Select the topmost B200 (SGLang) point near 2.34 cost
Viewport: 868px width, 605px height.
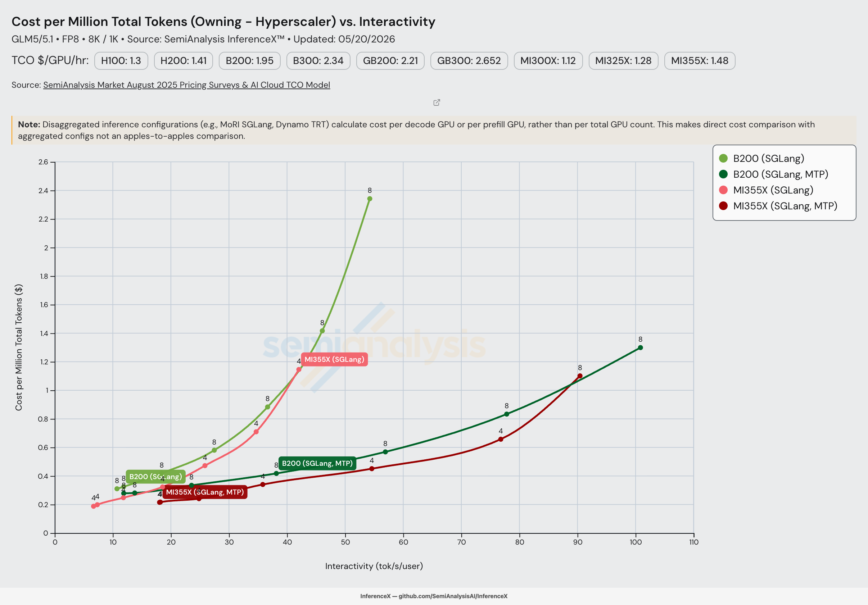(370, 199)
